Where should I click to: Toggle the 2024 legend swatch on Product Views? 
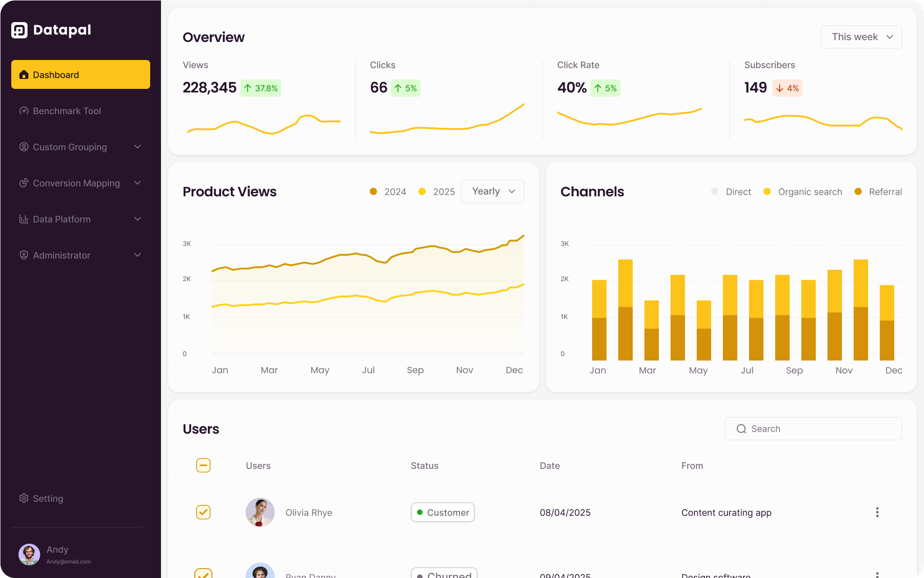pyautogui.click(x=373, y=191)
